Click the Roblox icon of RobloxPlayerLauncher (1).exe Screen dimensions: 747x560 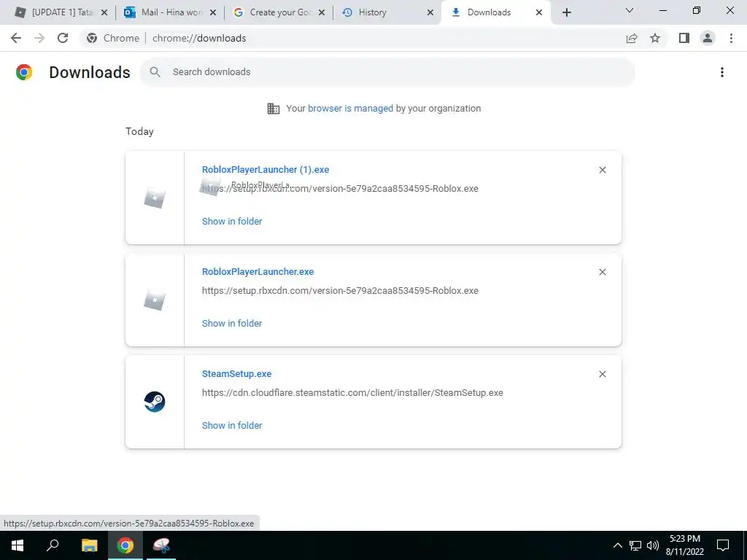pos(155,198)
